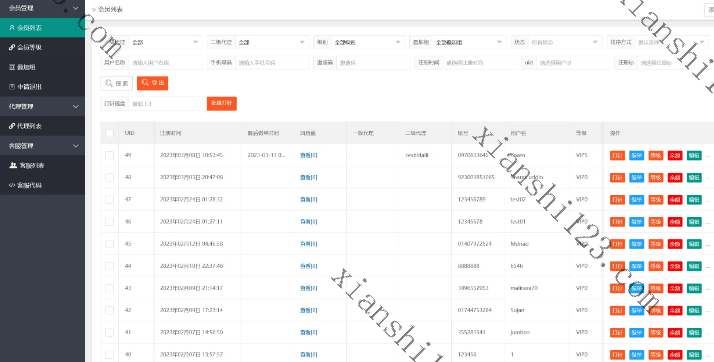Click red 余额 button in UID 49 row
The image size is (714, 362).
(675, 155)
